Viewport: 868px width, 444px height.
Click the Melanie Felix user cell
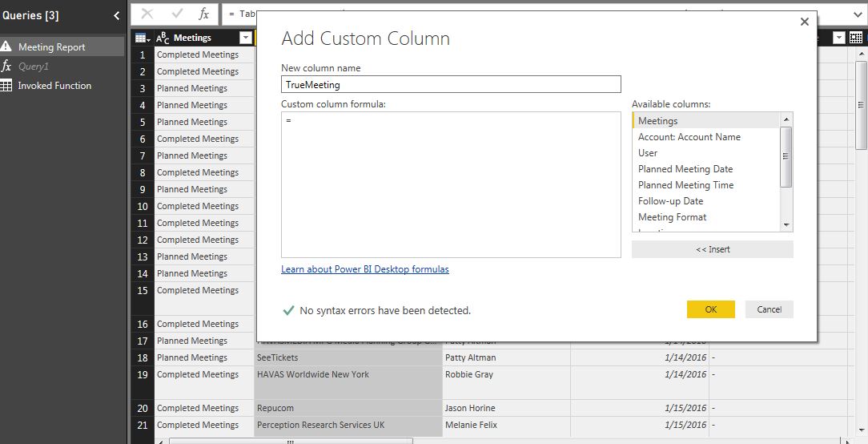coord(507,425)
